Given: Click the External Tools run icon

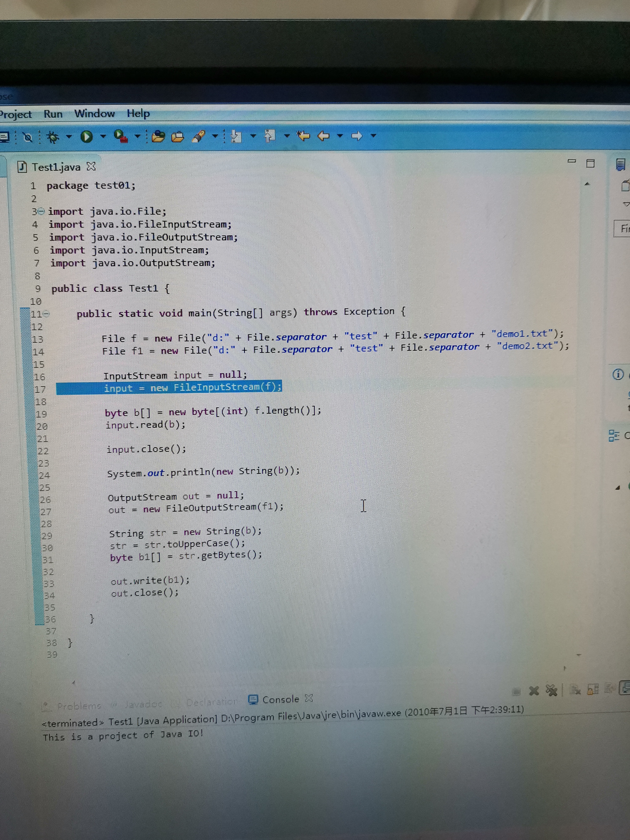Looking at the screenshot, I should pyautogui.click(x=121, y=136).
